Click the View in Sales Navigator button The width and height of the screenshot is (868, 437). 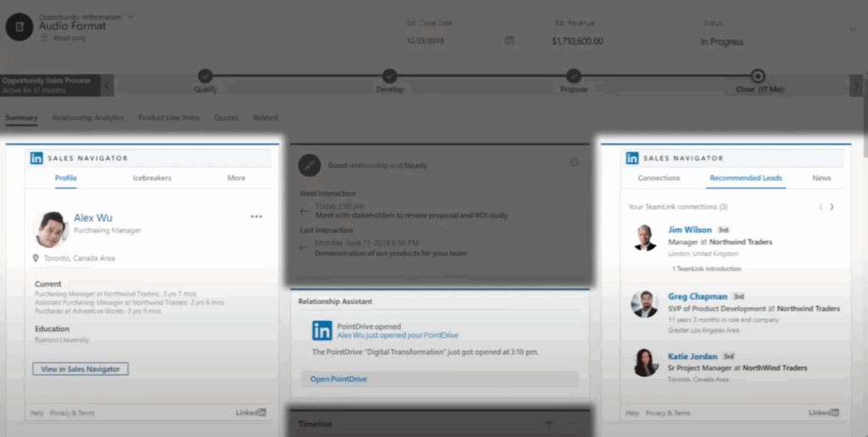[81, 369]
